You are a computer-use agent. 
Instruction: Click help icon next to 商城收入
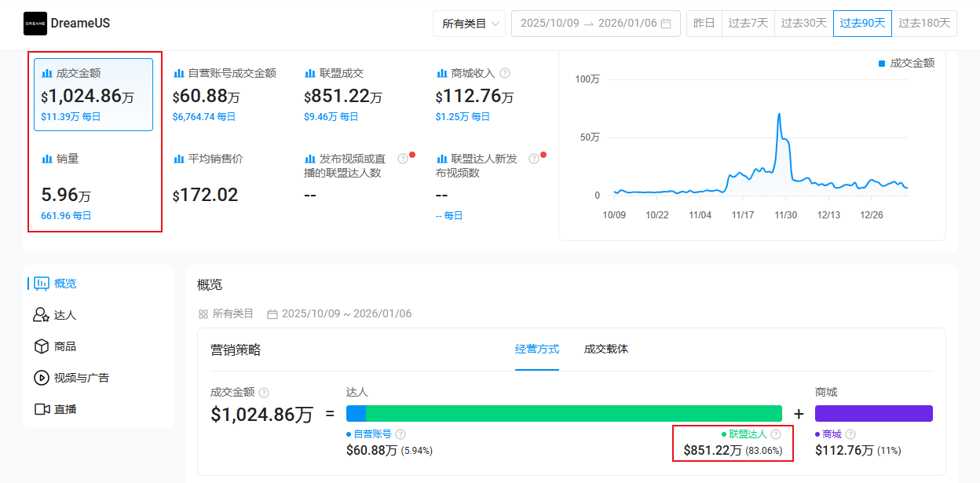pyautogui.click(x=505, y=73)
